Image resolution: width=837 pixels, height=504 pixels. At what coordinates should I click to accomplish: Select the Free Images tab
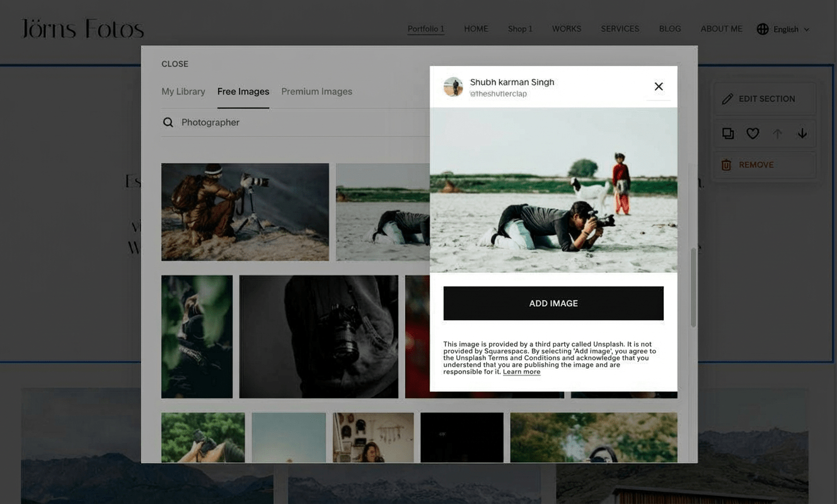click(x=243, y=91)
